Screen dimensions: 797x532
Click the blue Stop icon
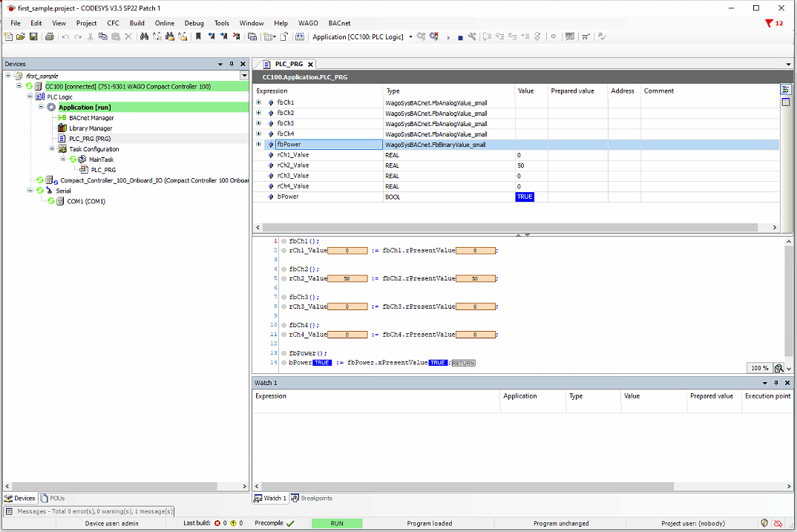click(461, 38)
